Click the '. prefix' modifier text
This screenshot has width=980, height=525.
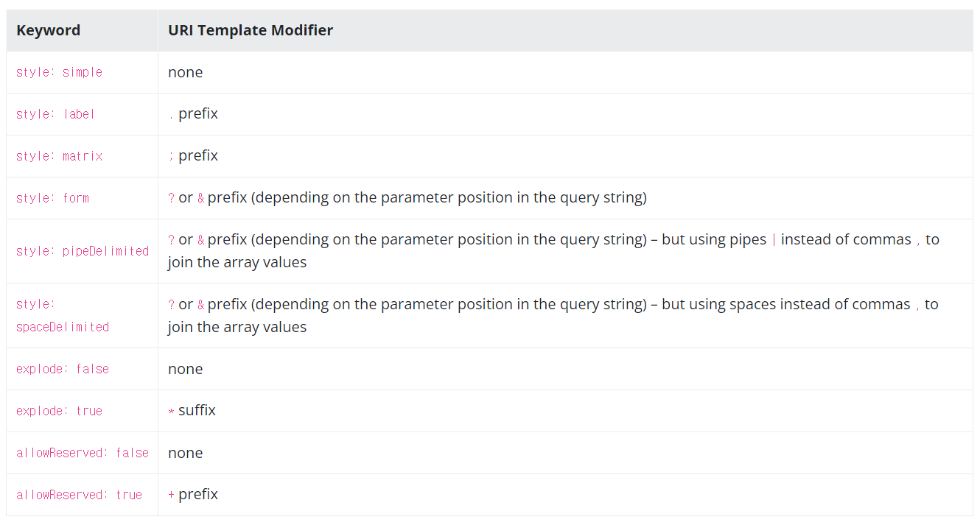[x=193, y=114]
